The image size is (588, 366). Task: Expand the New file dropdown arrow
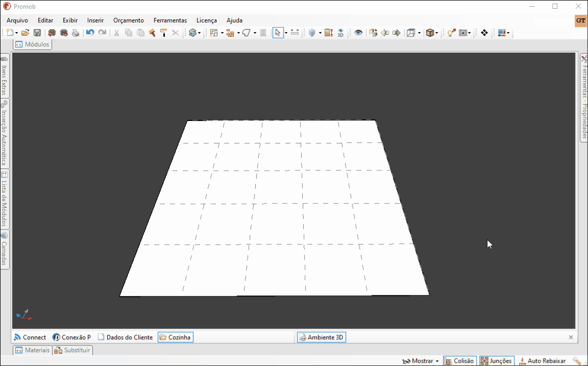coord(16,33)
